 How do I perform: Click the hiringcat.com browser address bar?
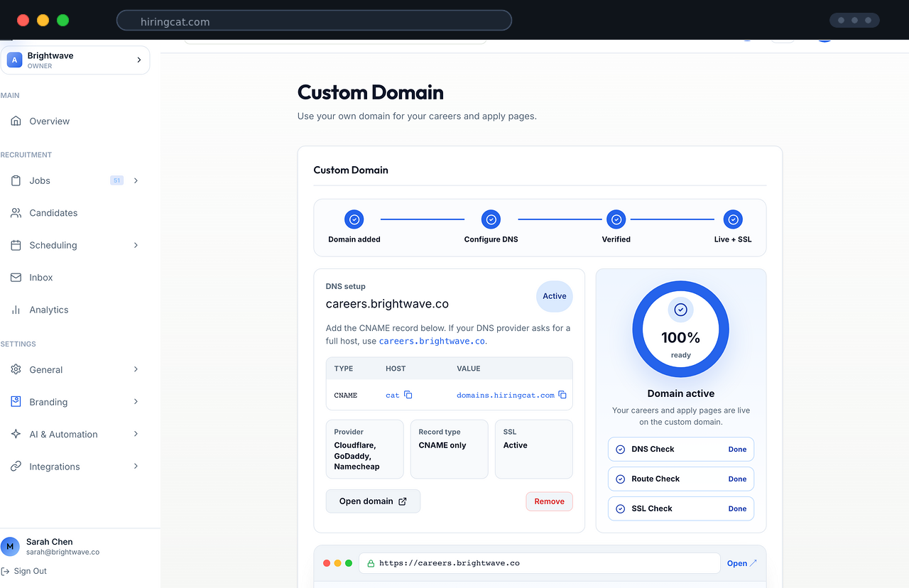coord(314,20)
